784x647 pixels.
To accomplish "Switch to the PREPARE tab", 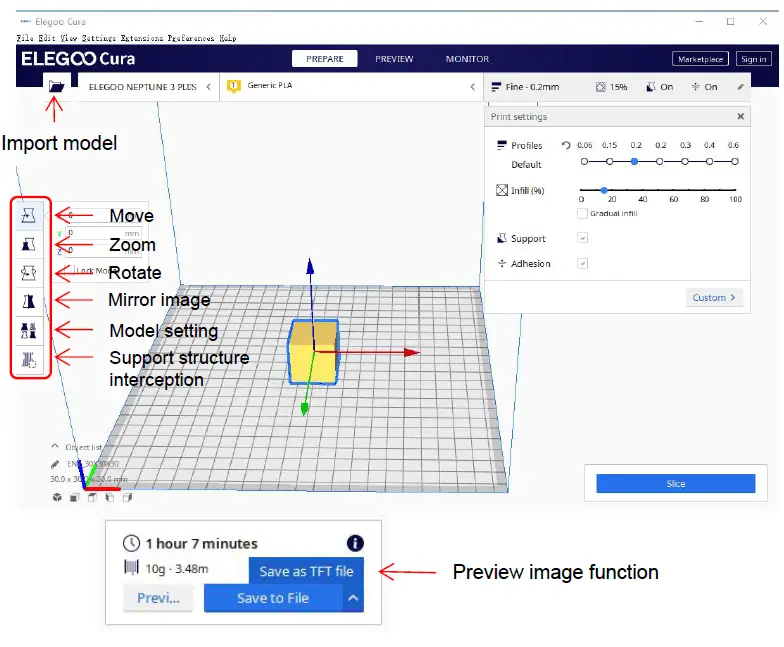I will 324,58.
